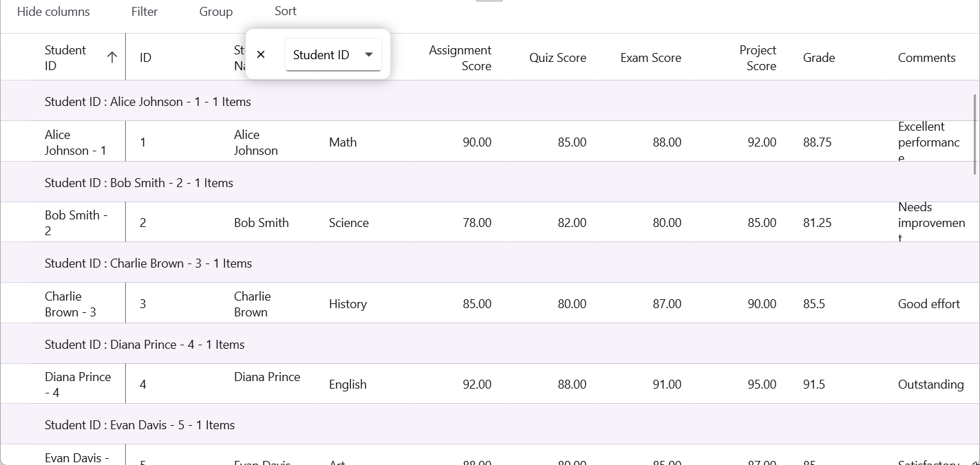Open the Group options
This screenshot has width=980, height=465.
click(216, 12)
